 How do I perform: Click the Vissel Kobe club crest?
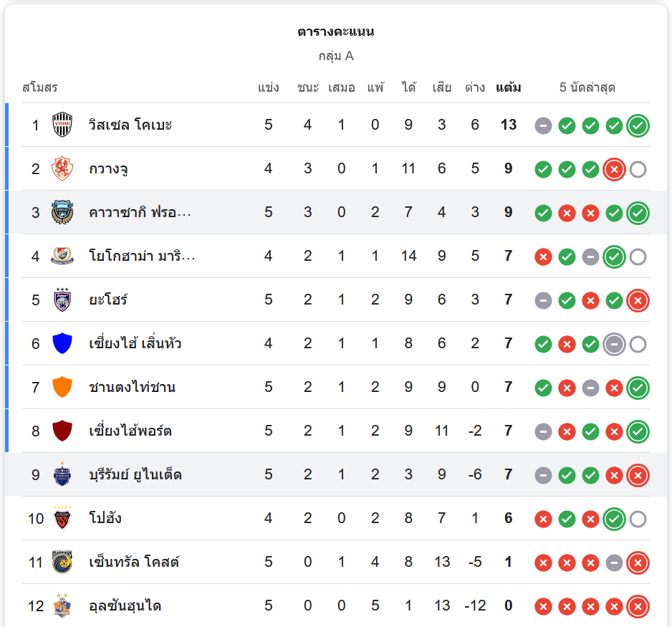pos(62,125)
